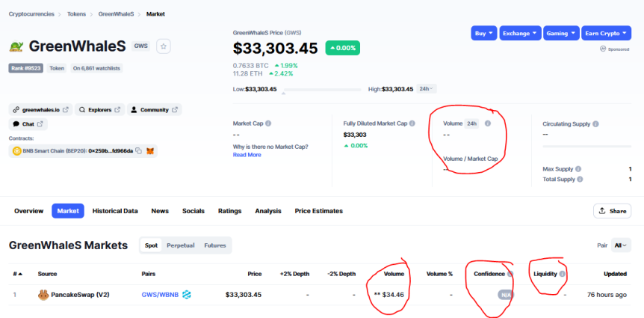Go to Cryptocurrencies in the breadcrumb
The image size is (644, 318).
(31, 14)
